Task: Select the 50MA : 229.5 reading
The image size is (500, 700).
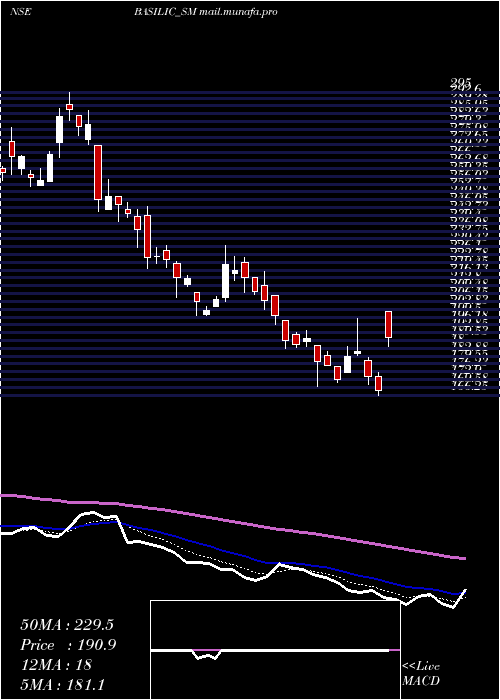Action: (x=67, y=625)
